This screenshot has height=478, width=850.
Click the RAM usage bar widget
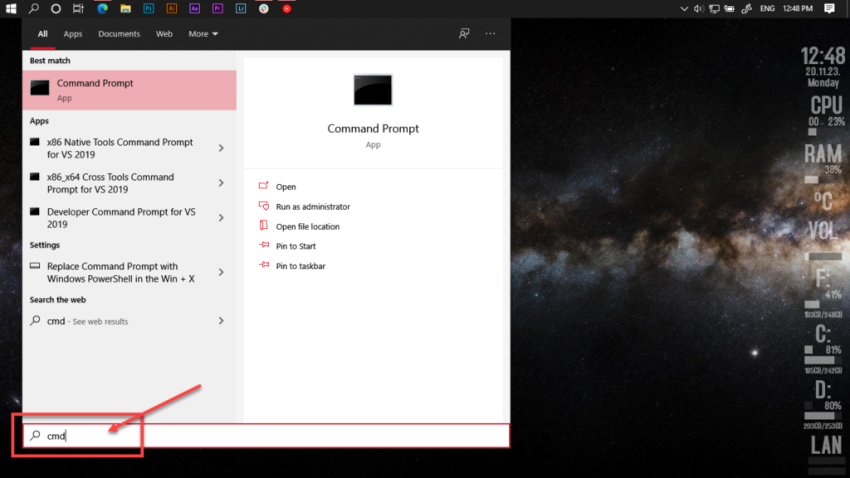point(812,179)
